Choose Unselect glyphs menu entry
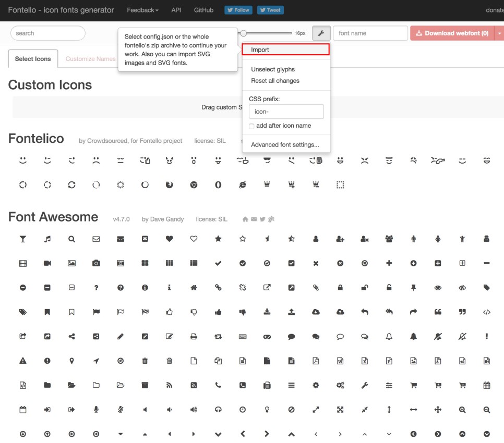The image size is (504, 443). (x=273, y=69)
